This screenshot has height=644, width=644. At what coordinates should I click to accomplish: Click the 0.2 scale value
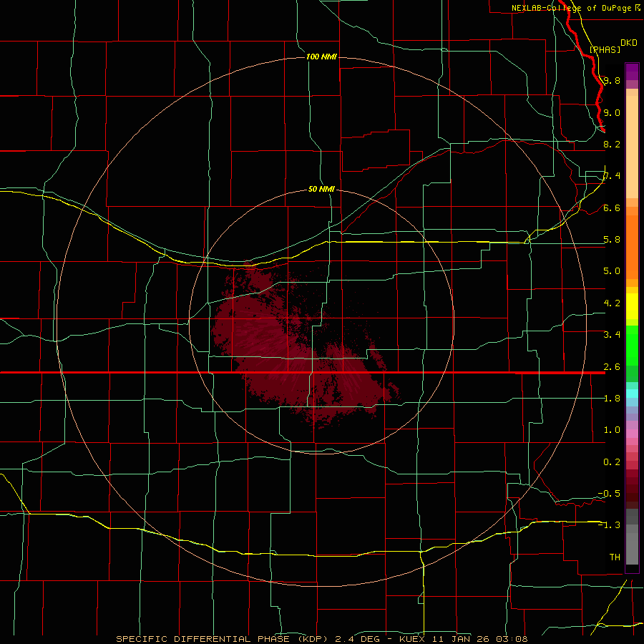click(612, 462)
